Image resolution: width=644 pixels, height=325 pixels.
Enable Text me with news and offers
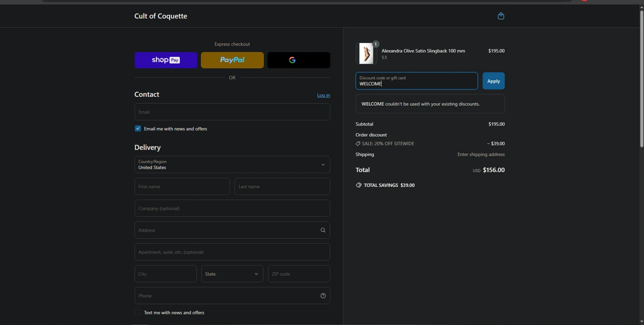point(138,313)
